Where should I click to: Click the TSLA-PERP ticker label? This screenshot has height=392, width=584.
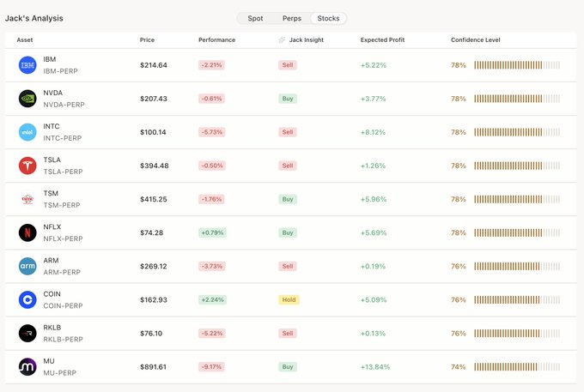63,172
